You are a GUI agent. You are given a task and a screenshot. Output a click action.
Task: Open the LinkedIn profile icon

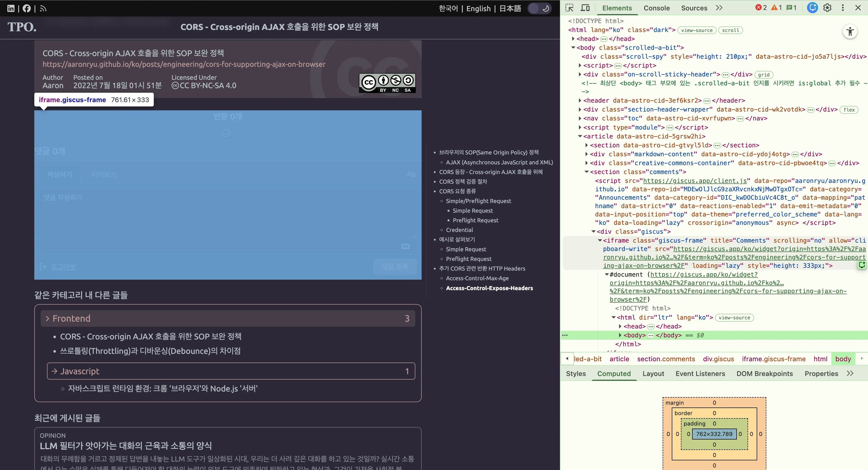[11, 8]
